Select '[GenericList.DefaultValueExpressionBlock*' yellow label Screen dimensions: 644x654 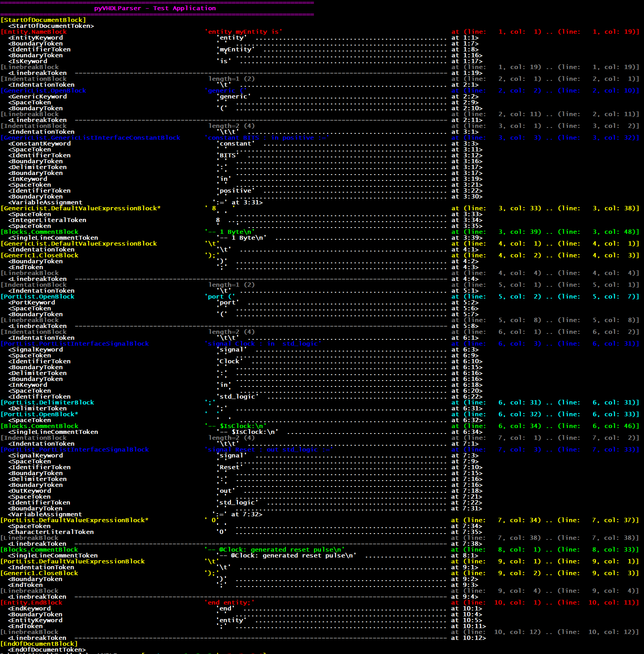pyautogui.click(x=80, y=208)
